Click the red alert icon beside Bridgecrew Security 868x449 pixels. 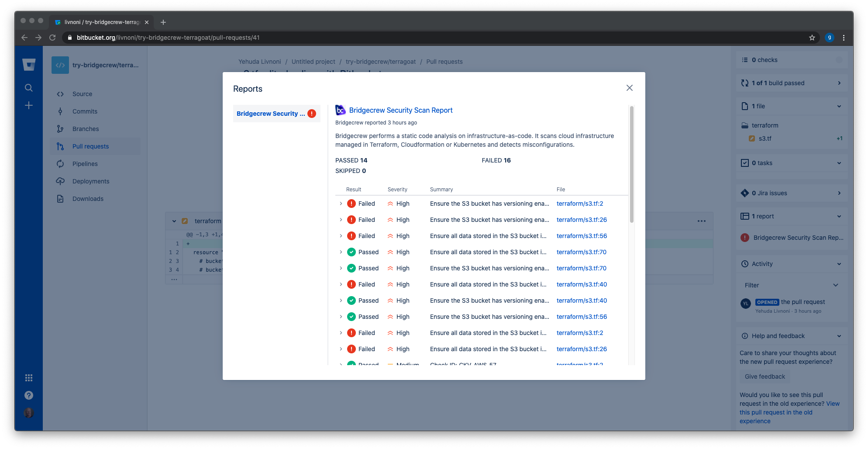click(312, 114)
